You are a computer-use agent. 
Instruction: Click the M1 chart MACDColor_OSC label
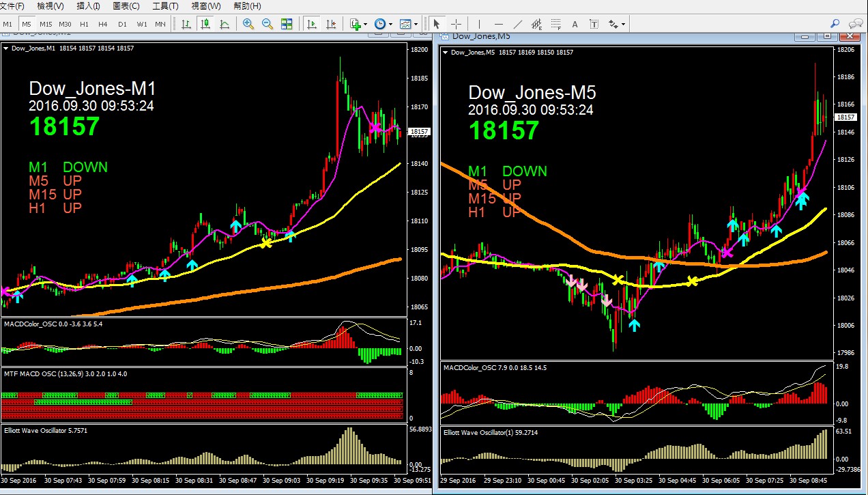click(x=53, y=324)
